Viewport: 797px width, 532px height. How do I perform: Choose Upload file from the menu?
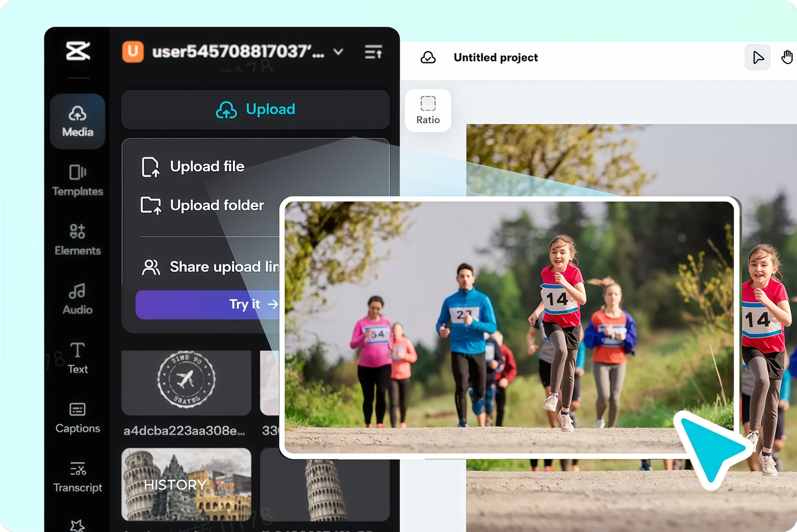point(193,167)
